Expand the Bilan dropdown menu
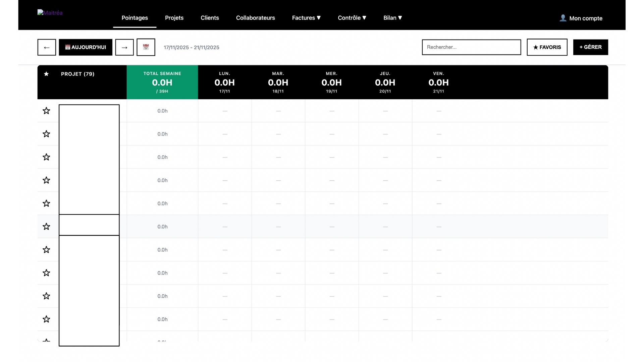Image resolution: width=644 pixels, height=362 pixels. 392,18
